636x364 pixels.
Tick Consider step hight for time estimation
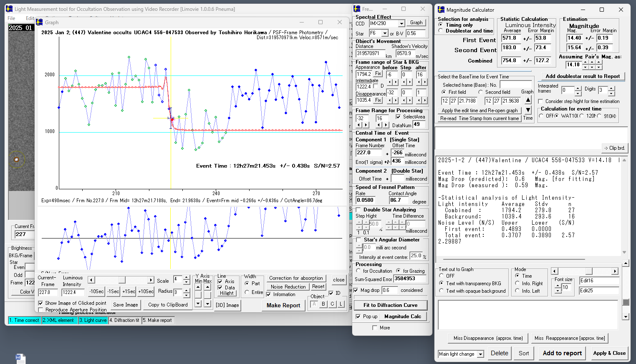[541, 101]
